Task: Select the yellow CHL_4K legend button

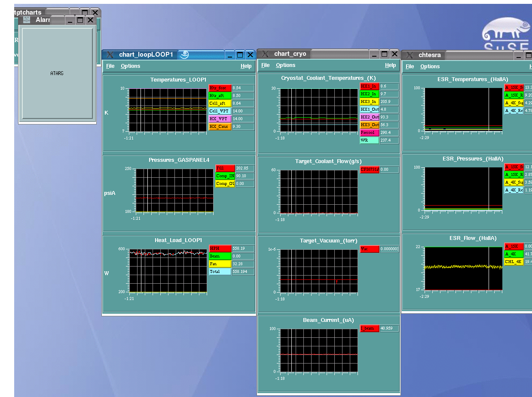Action: pos(514,262)
